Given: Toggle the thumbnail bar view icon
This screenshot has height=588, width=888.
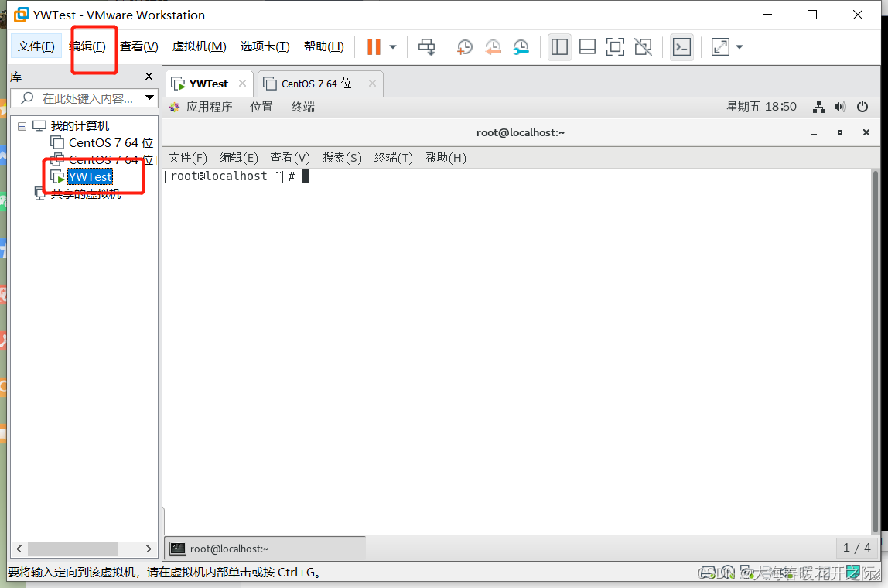Looking at the screenshot, I should click(x=587, y=47).
